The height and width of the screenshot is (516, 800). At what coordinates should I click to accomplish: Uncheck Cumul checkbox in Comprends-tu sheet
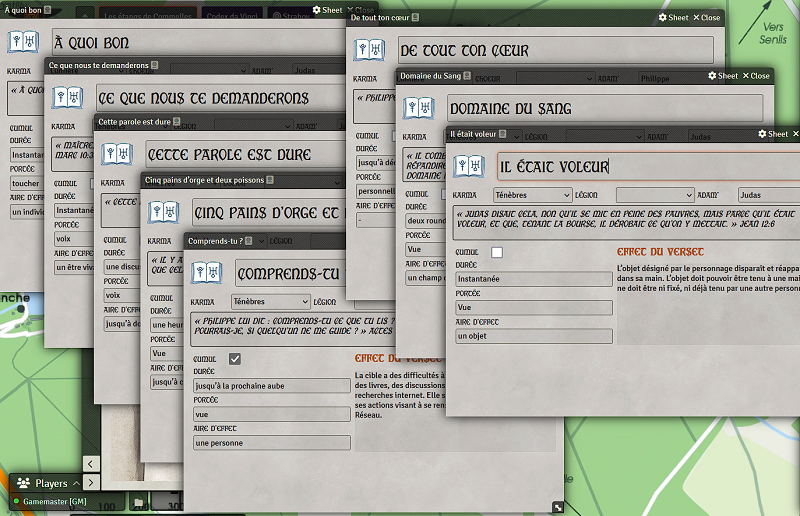click(235, 359)
